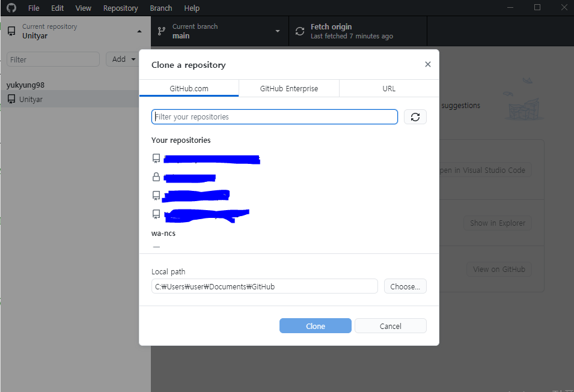Click the Clone button
Screen dimensions: 574x392
(315, 326)
